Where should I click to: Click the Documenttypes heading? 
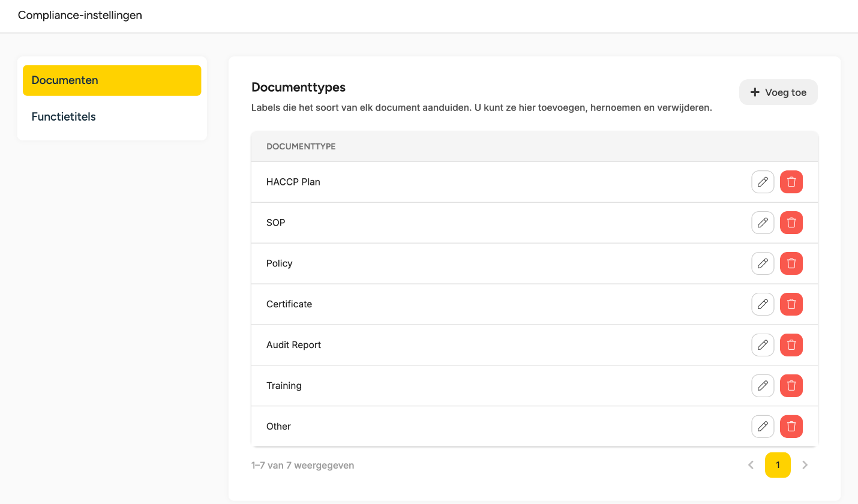tap(299, 87)
